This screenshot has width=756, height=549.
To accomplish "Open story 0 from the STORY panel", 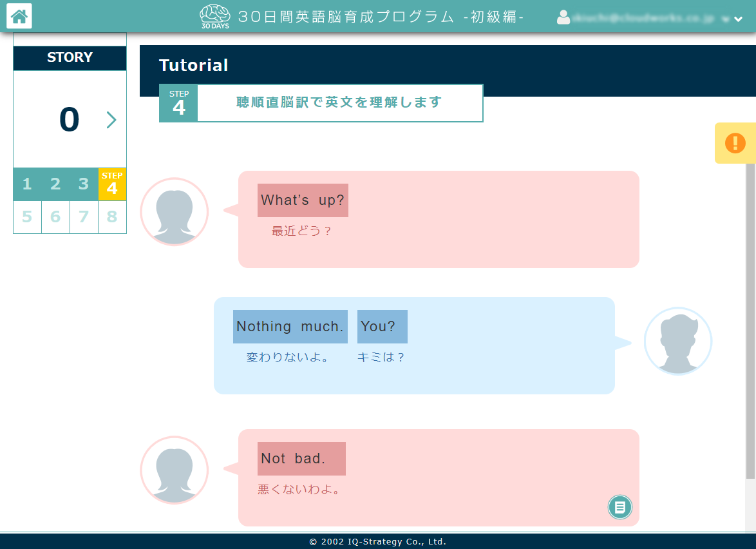I will 70,120.
